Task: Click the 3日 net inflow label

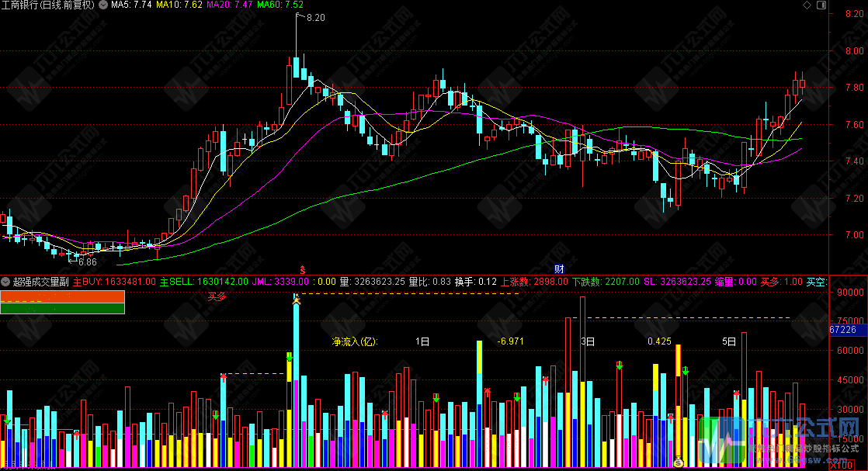Action: [588, 341]
